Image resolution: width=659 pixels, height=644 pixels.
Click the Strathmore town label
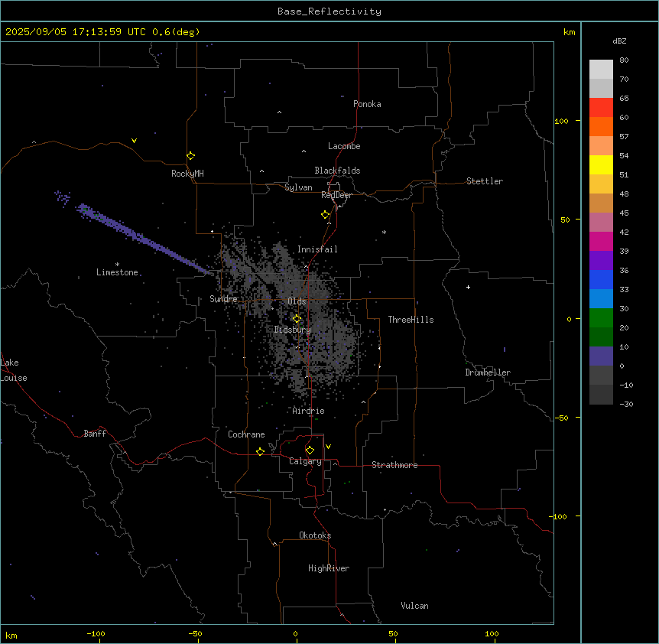click(x=394, y=465)
